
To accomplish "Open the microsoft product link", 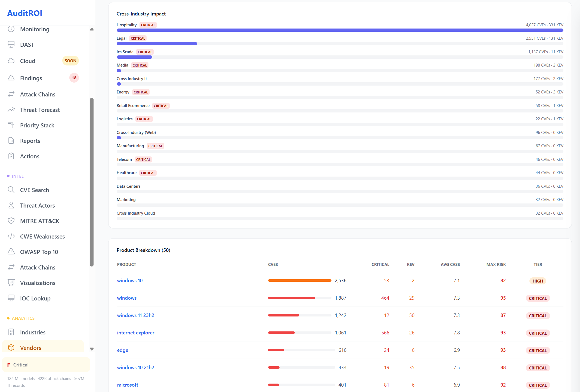I will [x=128, y=385].
